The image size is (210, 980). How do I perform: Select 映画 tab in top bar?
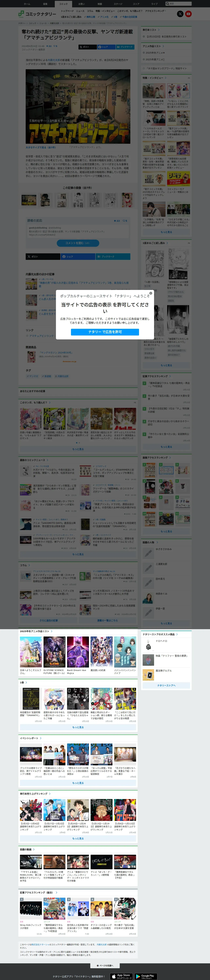(x=100, y=4)
